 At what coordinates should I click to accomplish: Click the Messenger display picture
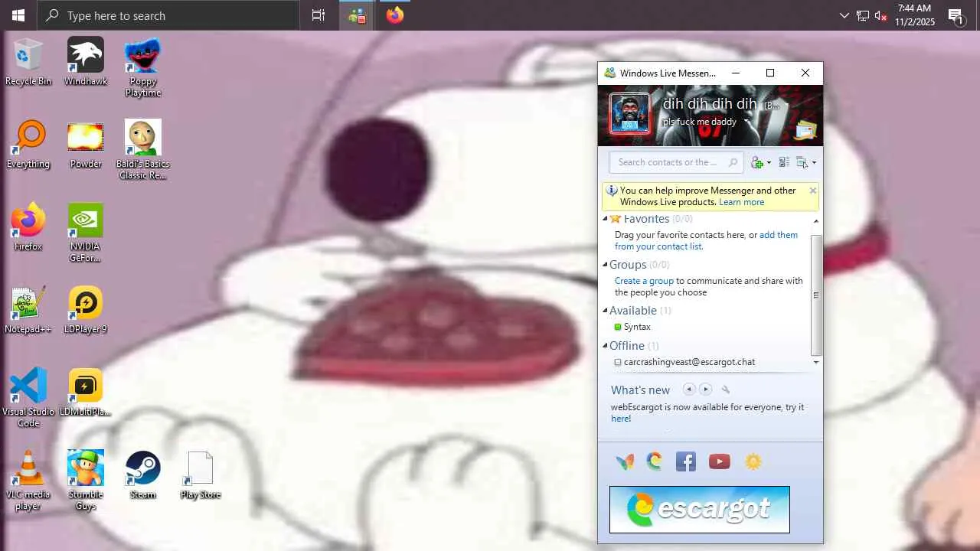[629, 114]
